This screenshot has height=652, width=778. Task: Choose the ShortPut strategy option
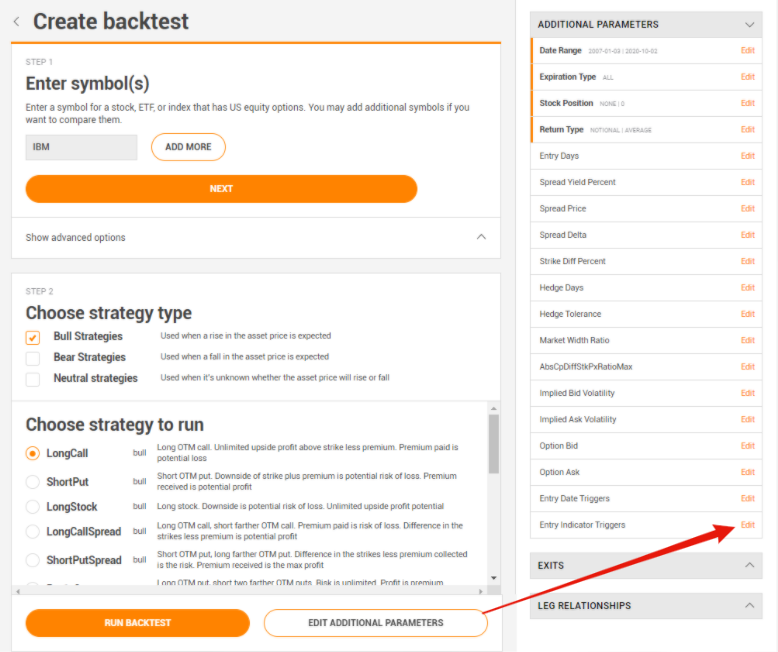[33, 482]
